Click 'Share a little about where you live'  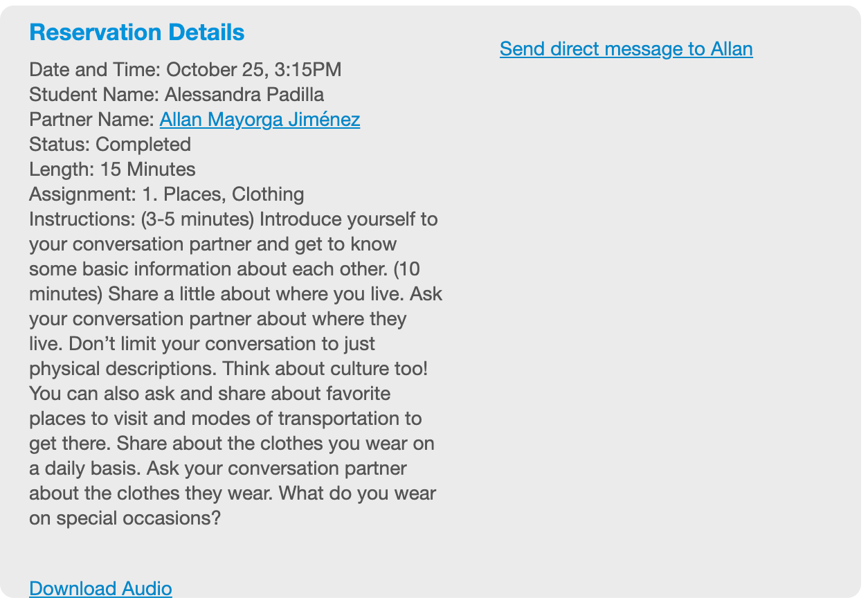point(256,294)
